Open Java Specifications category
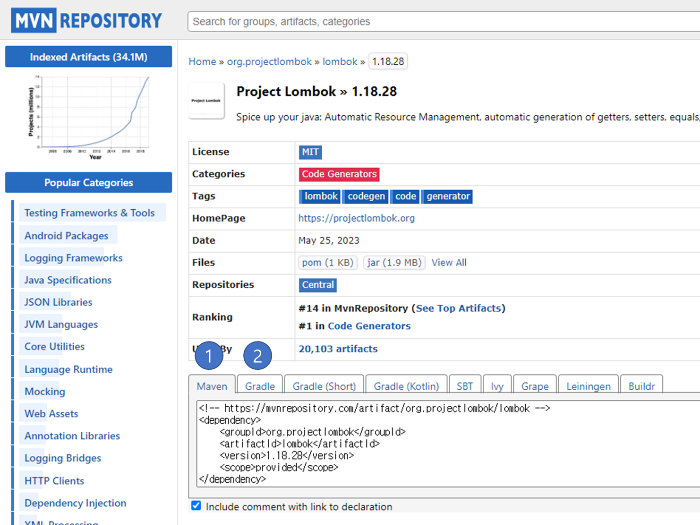Image resolution: width=700 pixels, height=525 pixels. [x=68, y=280]
